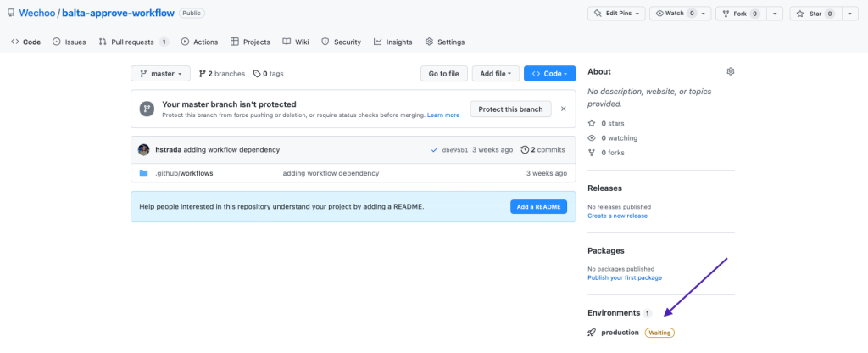Screen dimensions: 868x353
Task: Open the Pull requests tab
Action: (133, 42)
